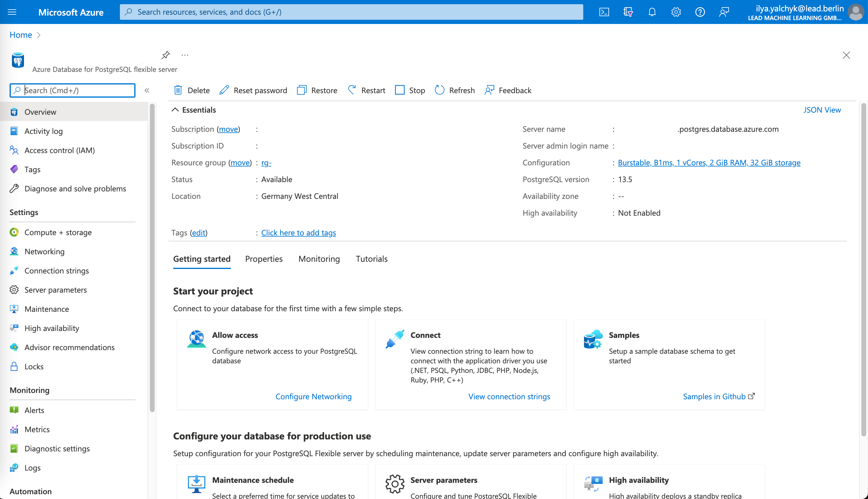Open Directories and subscriptions filter icon

(x=628, y=12)
